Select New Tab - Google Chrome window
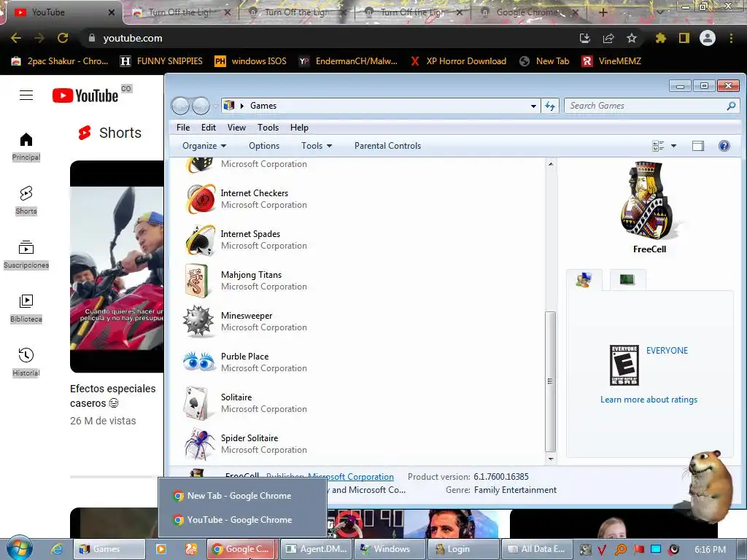Viewport: 747px width, 560px height. tap(242, 496)
